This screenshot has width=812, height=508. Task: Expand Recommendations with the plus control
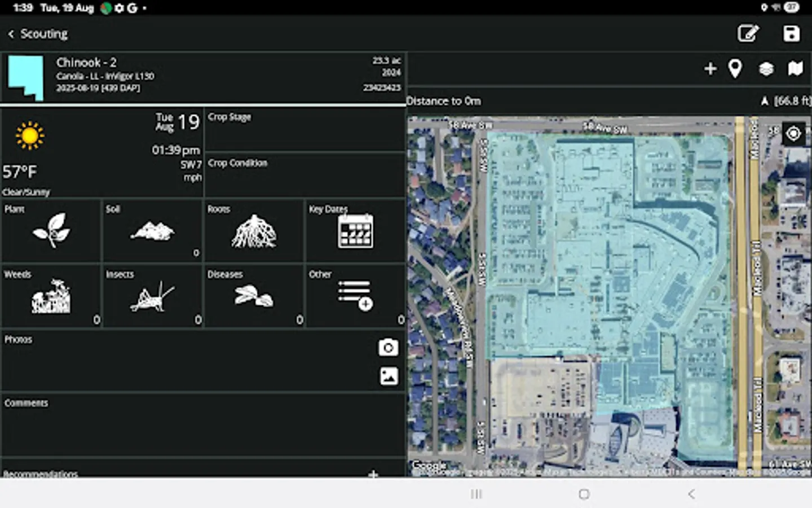point(373,475)
